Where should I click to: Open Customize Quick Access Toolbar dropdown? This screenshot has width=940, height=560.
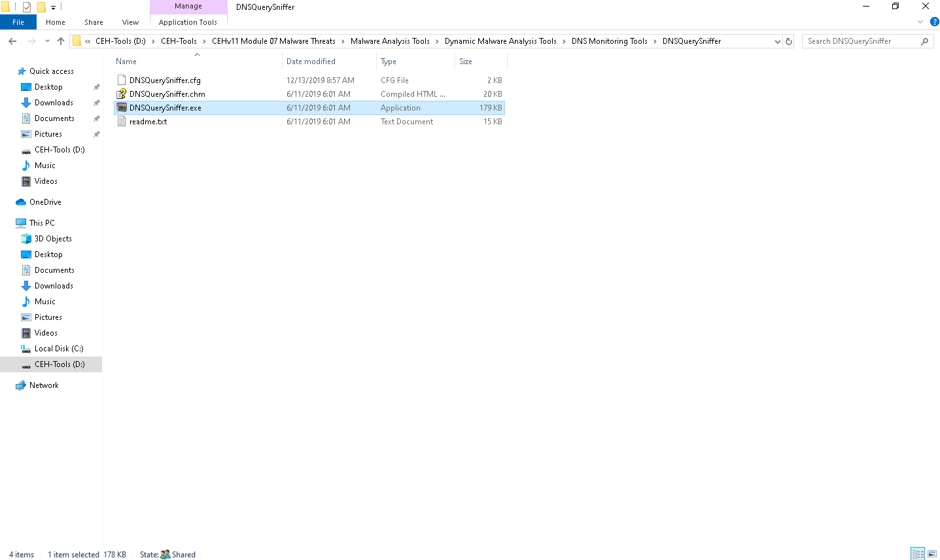(x=53, y=8)
